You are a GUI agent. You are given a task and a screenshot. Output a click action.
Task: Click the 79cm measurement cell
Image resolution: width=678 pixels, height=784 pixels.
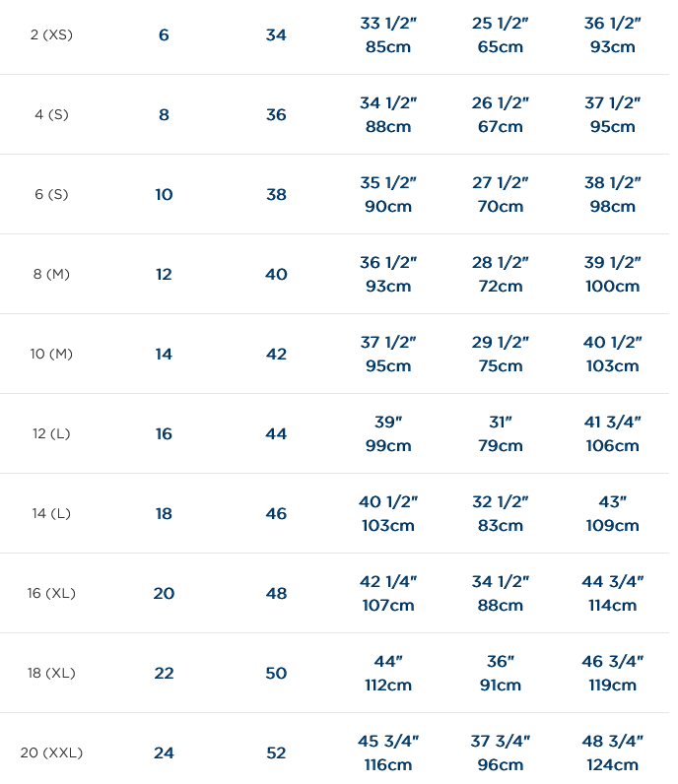[x=501, y=446]
